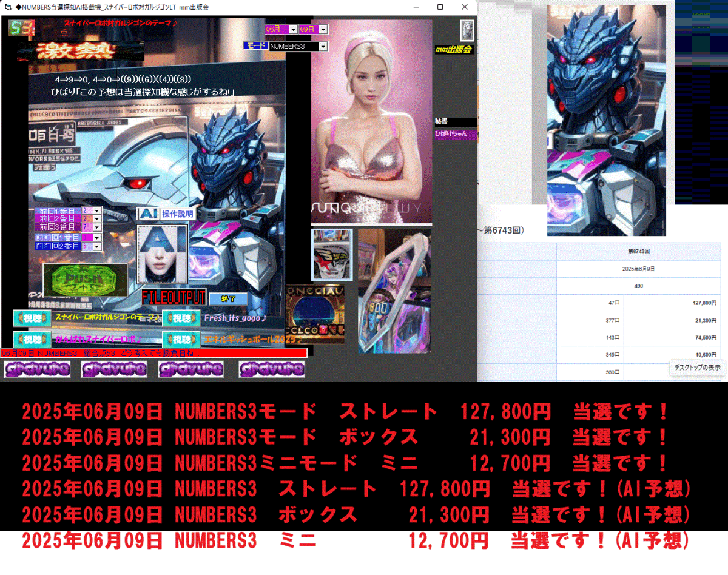Click the prediction line 4⇒9⇒0, 4⇒0

(x=124, y=79)
